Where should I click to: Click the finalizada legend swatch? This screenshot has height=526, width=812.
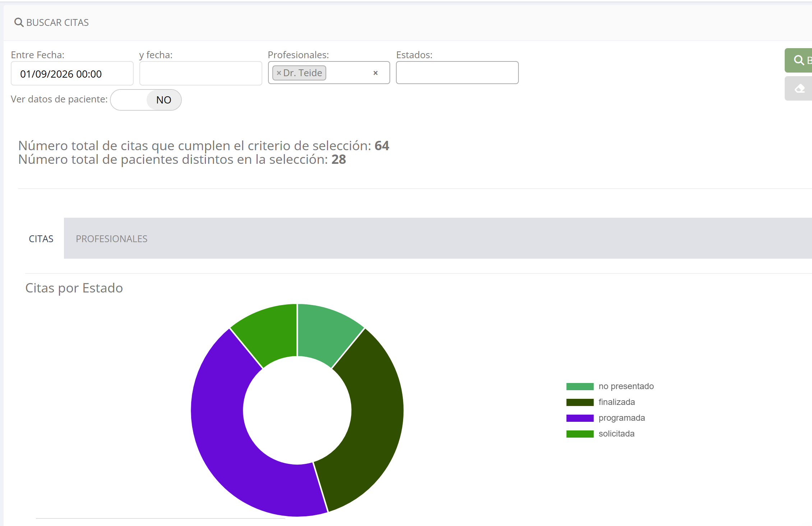point(580,402)
